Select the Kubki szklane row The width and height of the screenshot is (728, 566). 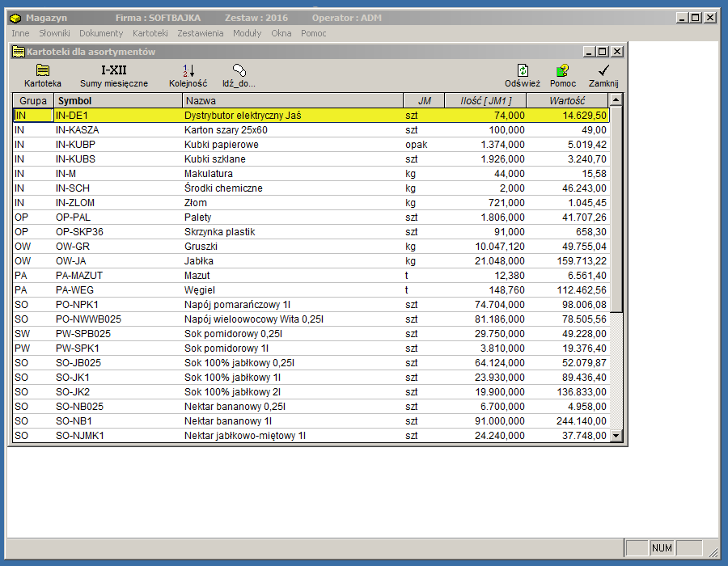[311, 159]
